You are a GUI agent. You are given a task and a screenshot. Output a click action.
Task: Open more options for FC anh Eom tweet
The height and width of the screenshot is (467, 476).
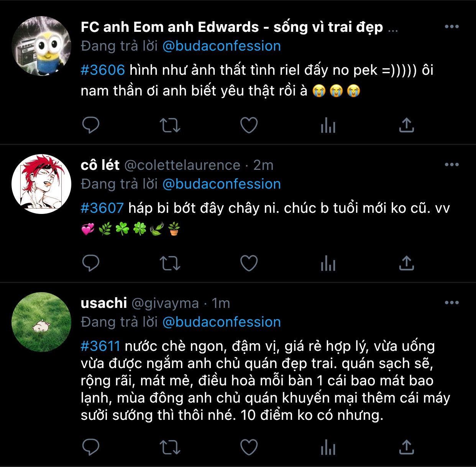click(452, 26)
